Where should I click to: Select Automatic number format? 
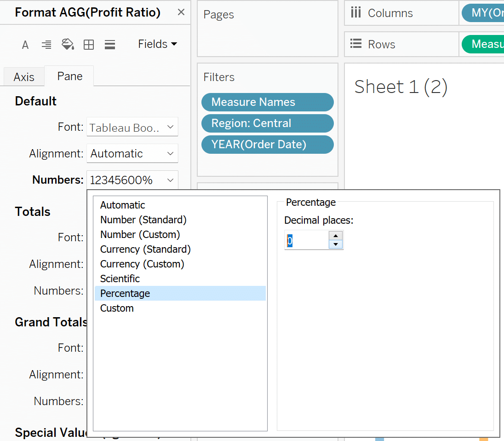(123, 205)
